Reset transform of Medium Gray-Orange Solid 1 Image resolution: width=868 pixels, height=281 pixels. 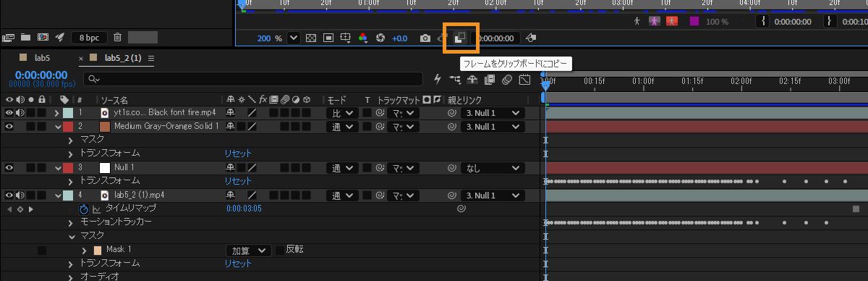click(x=237, y=154)
